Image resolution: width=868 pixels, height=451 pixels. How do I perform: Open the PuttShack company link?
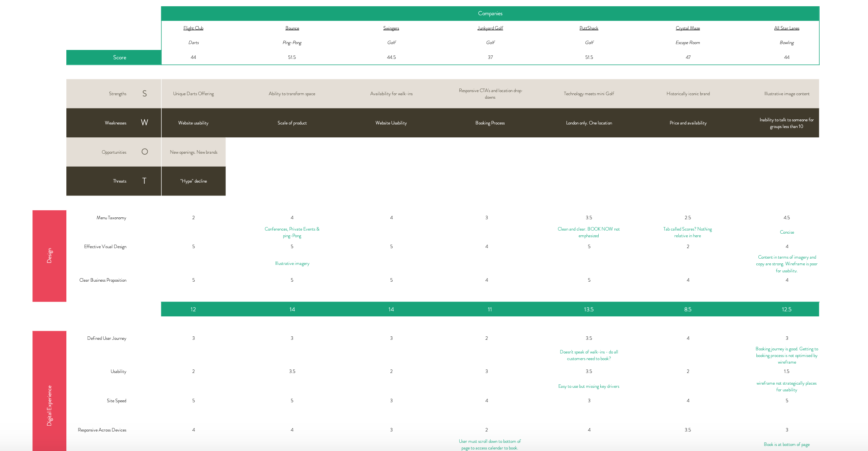pyautogui.click(x=589, y=28)
